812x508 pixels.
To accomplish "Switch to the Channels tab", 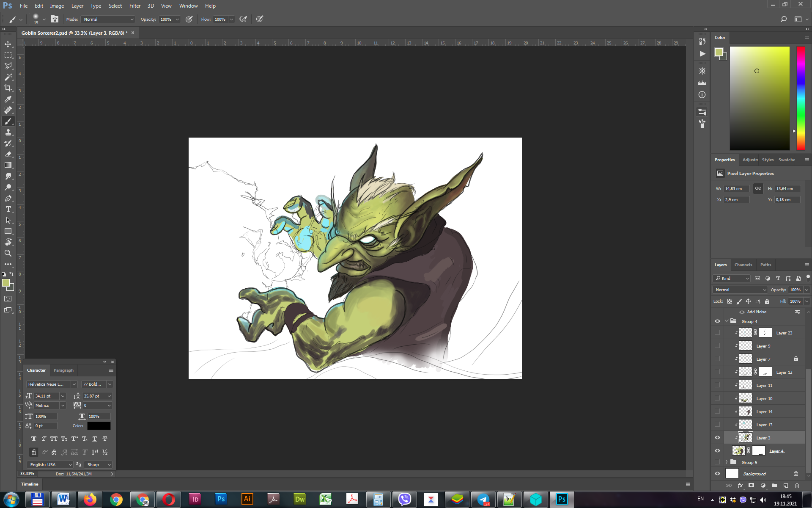I will 743,265.
